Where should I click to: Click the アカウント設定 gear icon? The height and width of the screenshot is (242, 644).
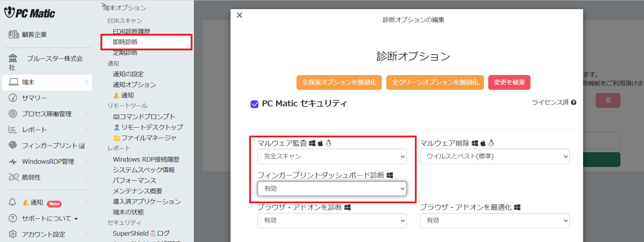pos(13,234)
